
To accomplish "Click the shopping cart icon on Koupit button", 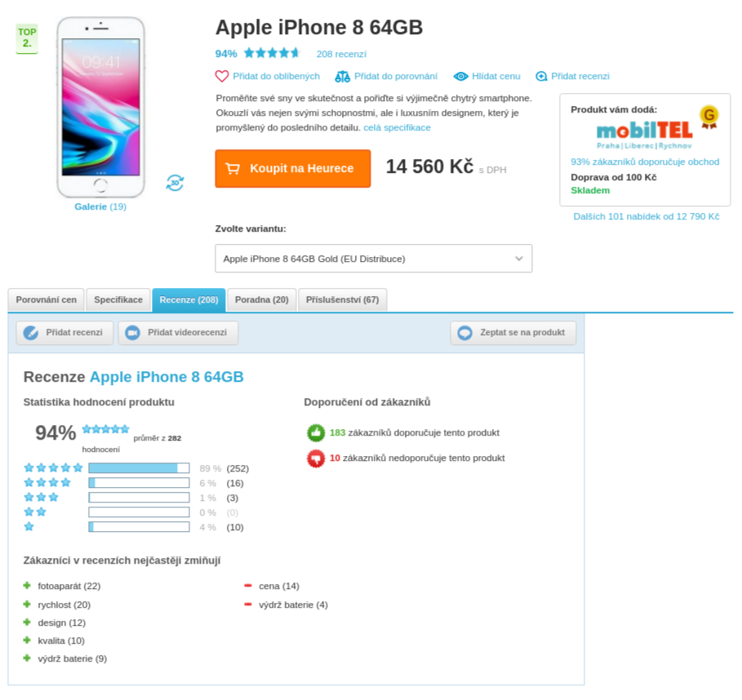I will [x=233, y=168].
